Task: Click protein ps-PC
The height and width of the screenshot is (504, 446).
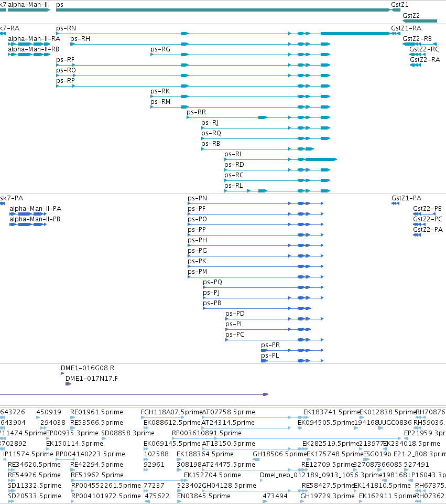Action: [x=235, y=335]
